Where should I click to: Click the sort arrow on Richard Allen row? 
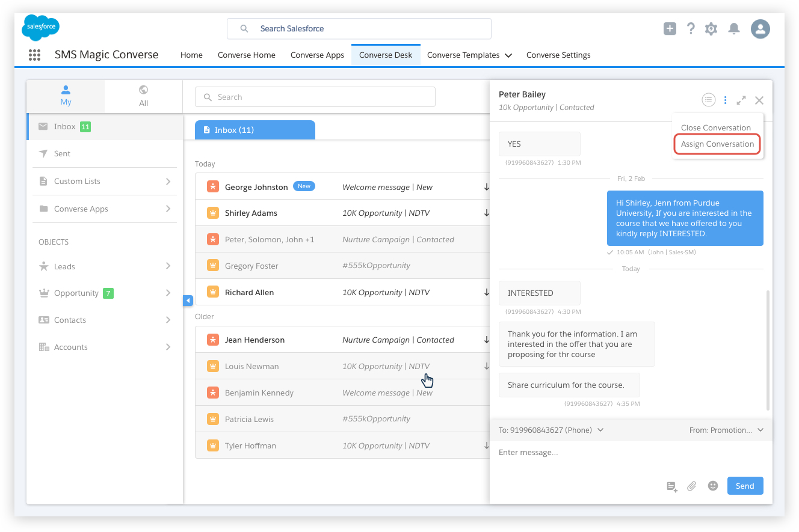(x=486, y=292)
